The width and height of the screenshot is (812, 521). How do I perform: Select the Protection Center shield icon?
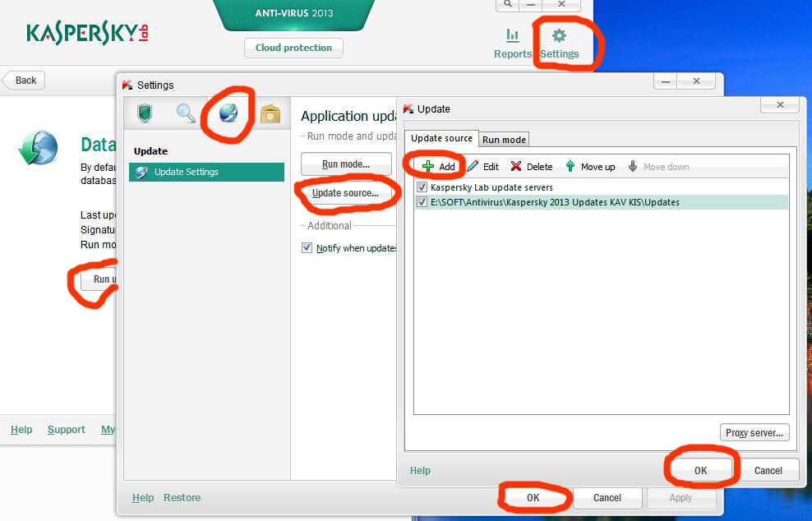[x=145, y=113]
